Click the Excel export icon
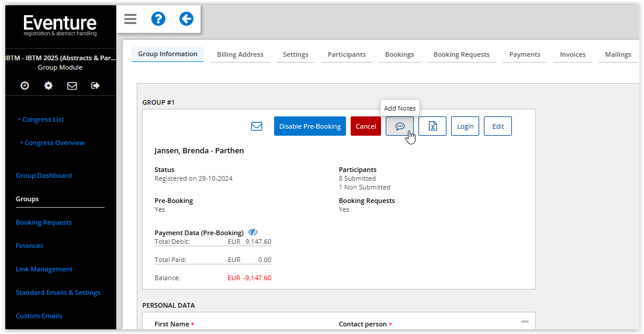 (432, 126)
